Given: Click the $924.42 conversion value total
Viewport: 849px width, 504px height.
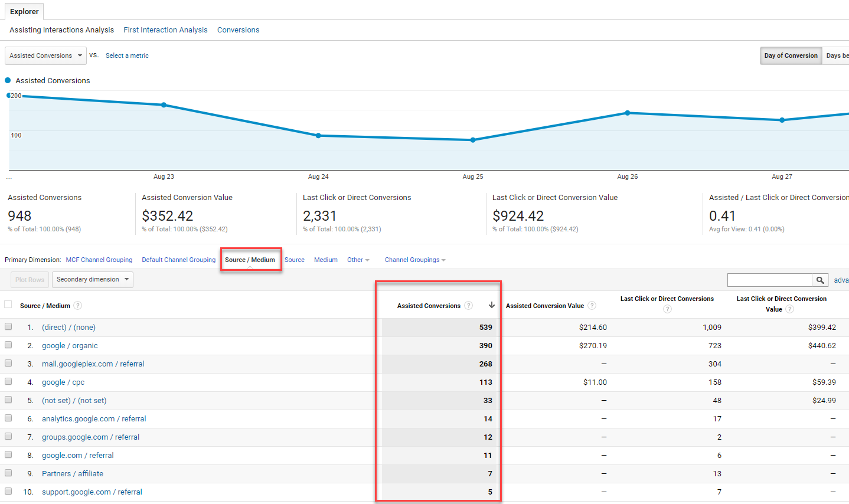Looking at the screenshot, I should 518,216.
